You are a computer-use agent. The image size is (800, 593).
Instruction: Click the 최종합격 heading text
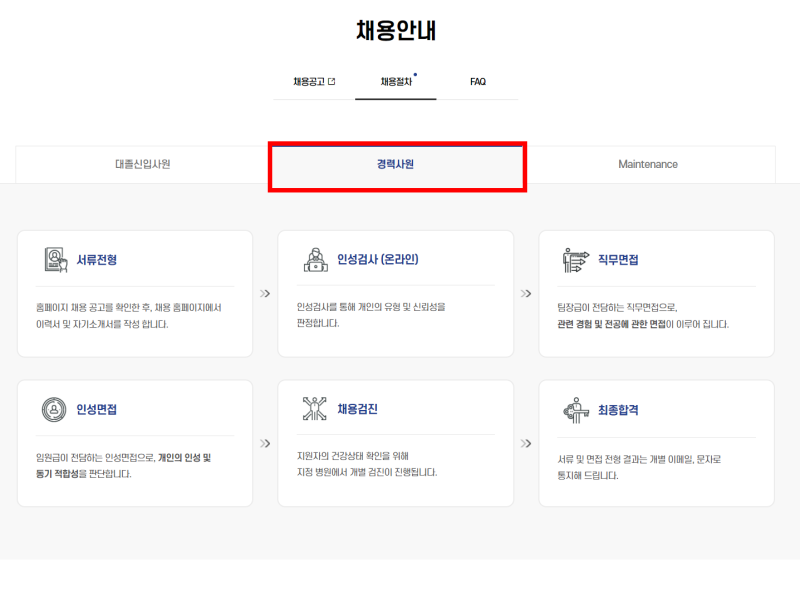[x=618, y=409]
